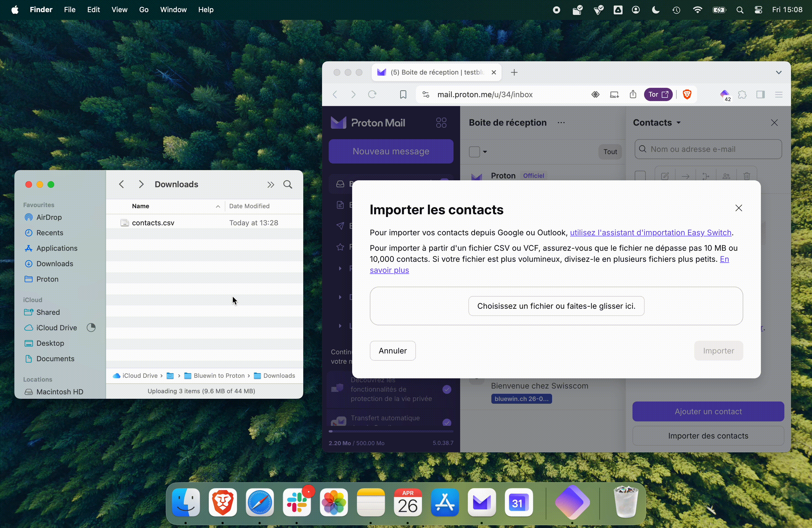Open a new browser tab
This screenshot has width=812, height=528.
tap(514, 72)
